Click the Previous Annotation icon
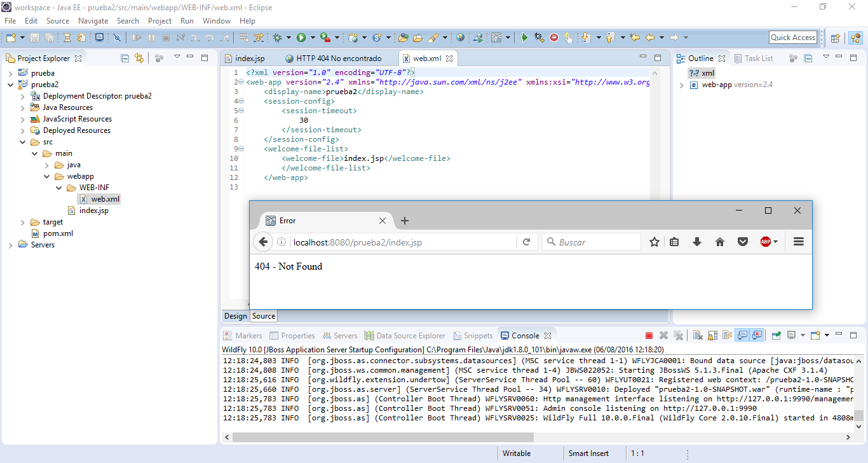 [610, 38]
